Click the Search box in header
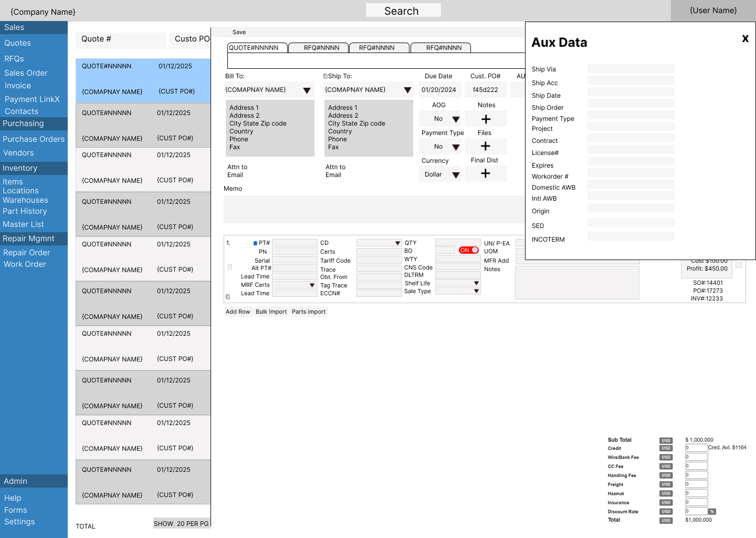The height and width of the screenshot is (538, 756). point(403,11)
